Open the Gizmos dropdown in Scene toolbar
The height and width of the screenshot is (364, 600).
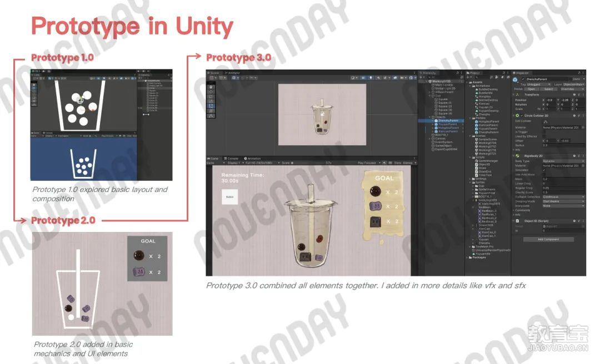pyautogui.click(x=412, y=78)
